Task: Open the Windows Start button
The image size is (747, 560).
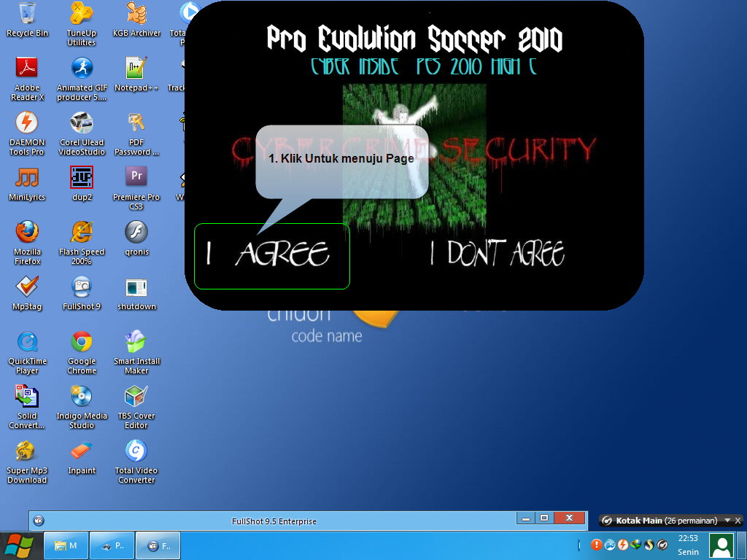Action: click(x=20, y=545)
